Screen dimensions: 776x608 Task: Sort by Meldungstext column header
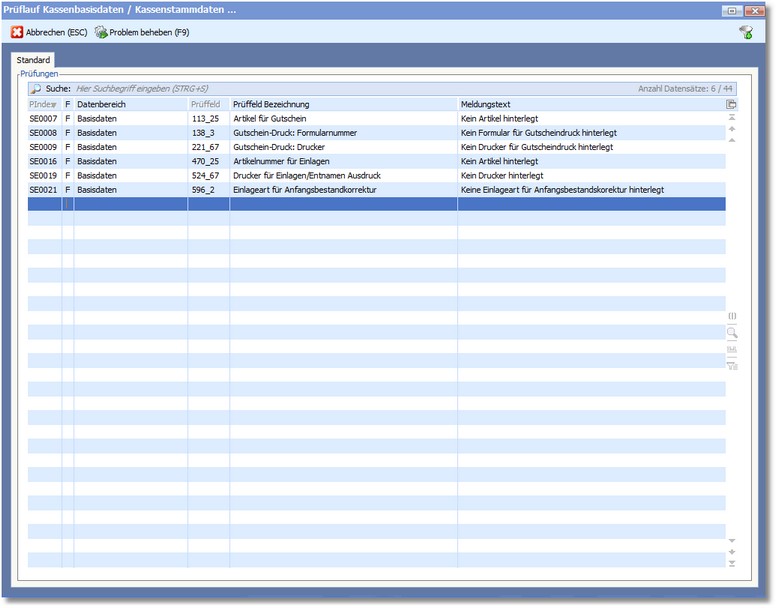coord(590,104)
